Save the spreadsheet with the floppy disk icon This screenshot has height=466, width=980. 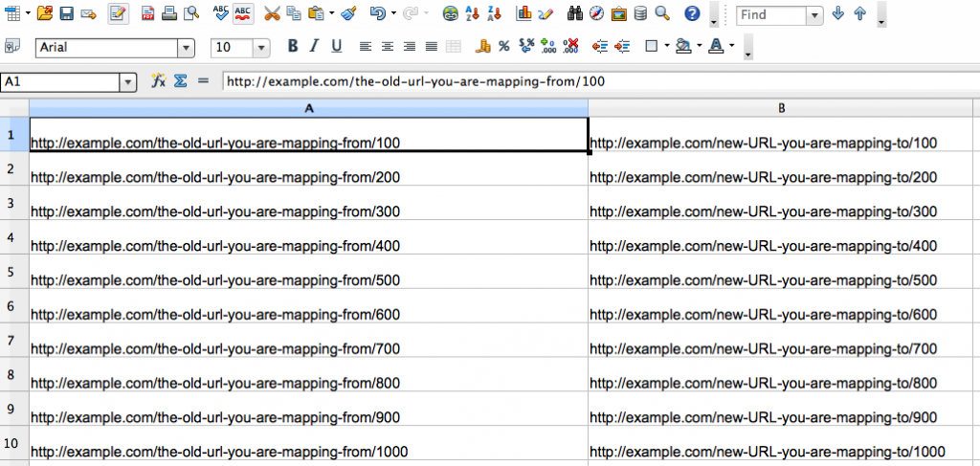coord(67,13)
